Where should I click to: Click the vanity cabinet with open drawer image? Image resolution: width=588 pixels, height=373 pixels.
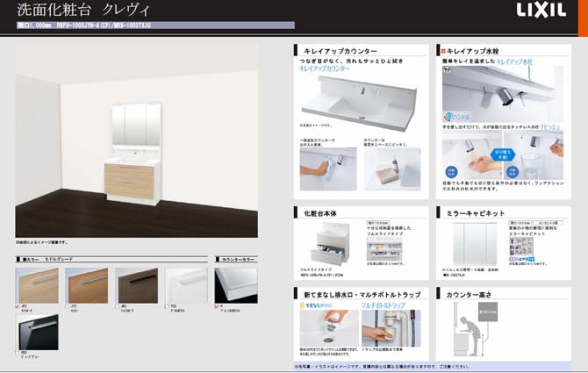tap(330, 244)
